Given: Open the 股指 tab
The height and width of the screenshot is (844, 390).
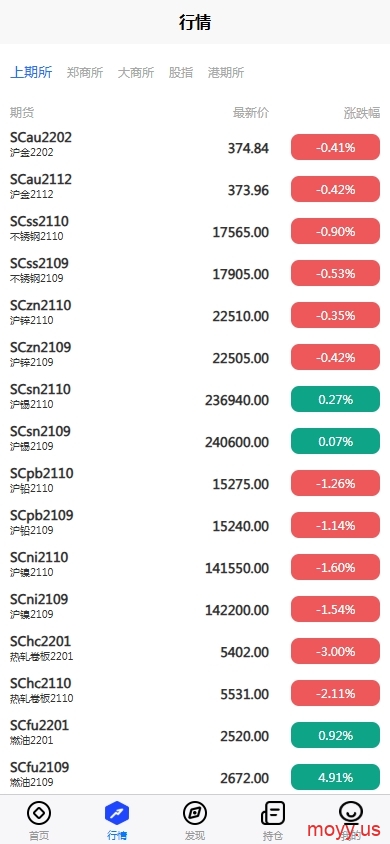Looking at the screenshot, I should coord(181,73).
